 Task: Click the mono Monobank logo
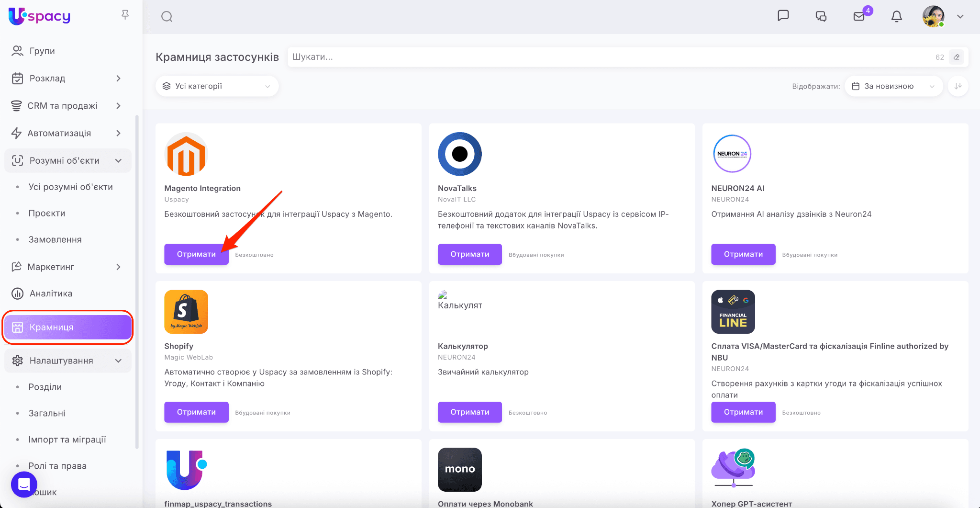click(x=460, y=470)
